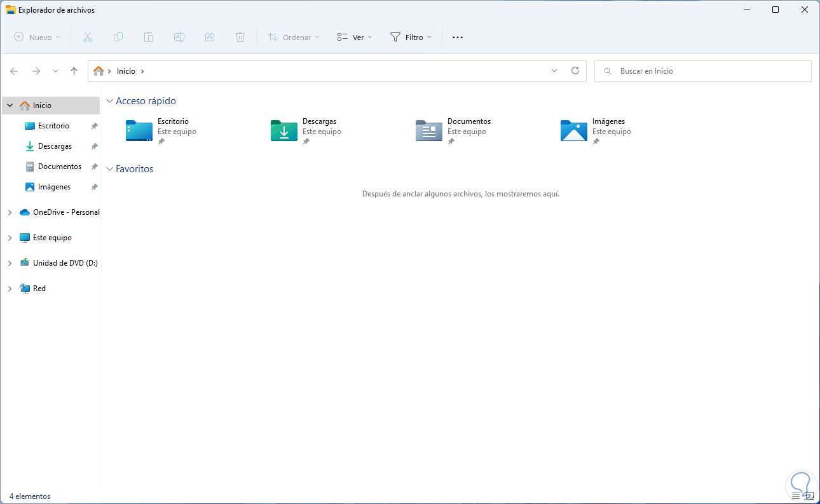Expand the Este equipo tree node
The image size is (820, 504).
tap(10, 238)
